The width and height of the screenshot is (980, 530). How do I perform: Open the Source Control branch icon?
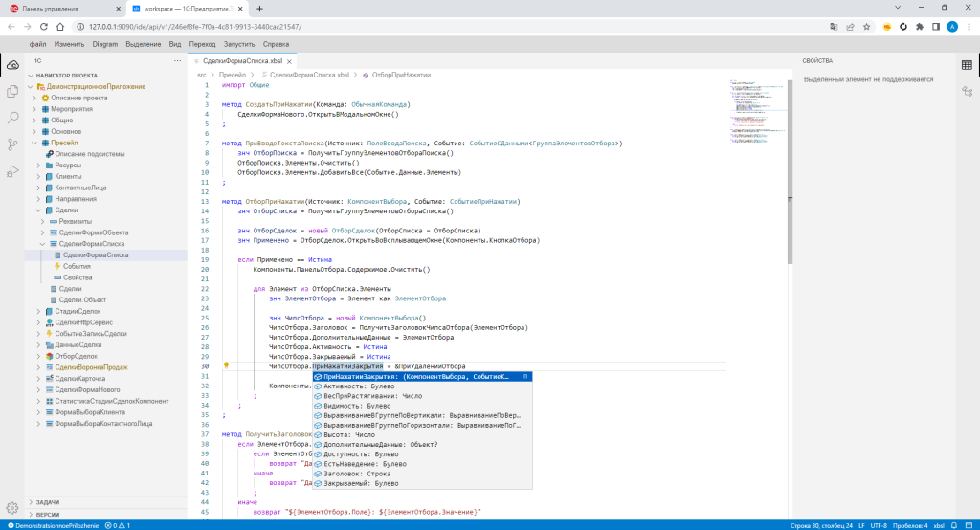(13, 144)
